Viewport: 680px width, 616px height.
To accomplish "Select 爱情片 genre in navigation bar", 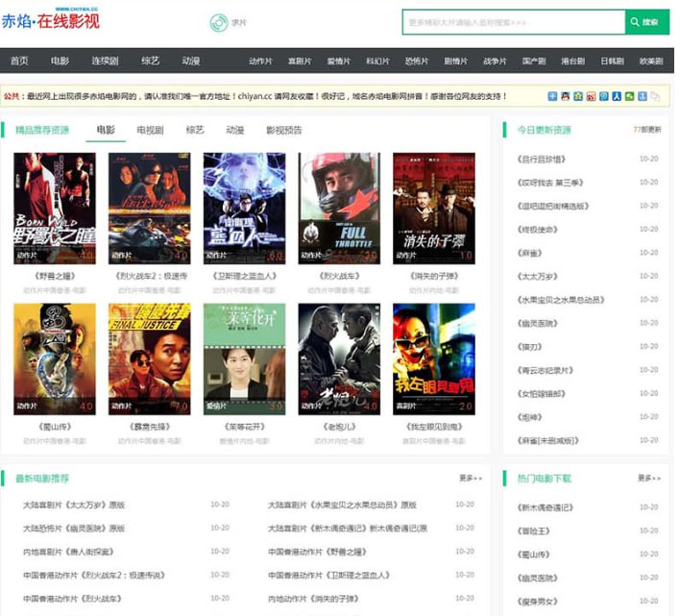I will 339,62.
